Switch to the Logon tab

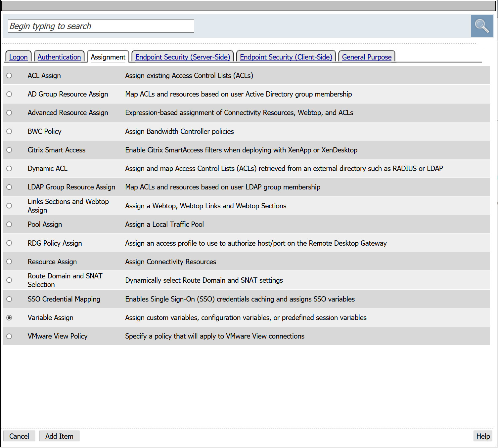pyautogui.click(x=19, y=57)
